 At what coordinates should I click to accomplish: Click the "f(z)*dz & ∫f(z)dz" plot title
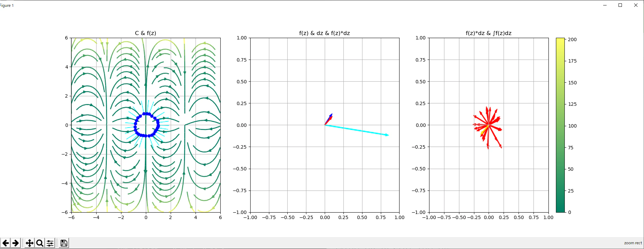(489, 33)
